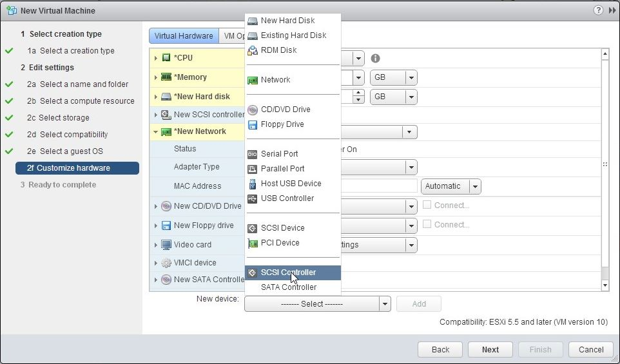This screenshot has width=620, height=364.
Task: Choose Existing Hard Disk from menu
Action: 293,35
